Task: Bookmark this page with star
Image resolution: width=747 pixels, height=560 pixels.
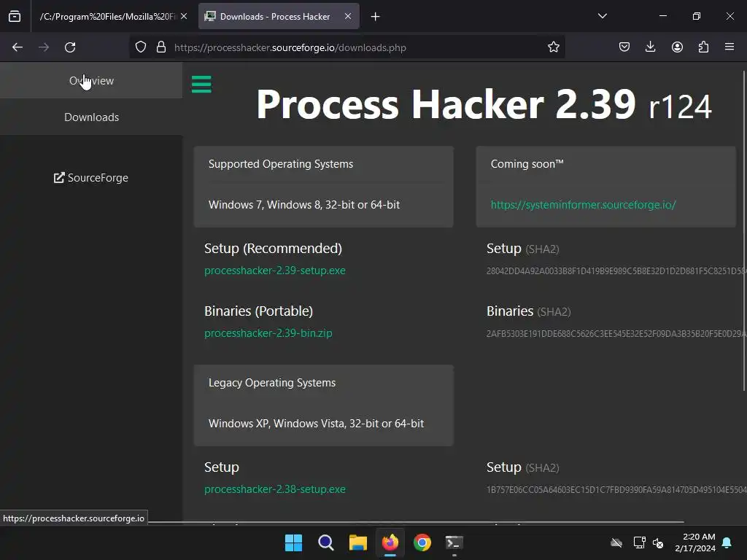Action: click(x=553, y=47)
